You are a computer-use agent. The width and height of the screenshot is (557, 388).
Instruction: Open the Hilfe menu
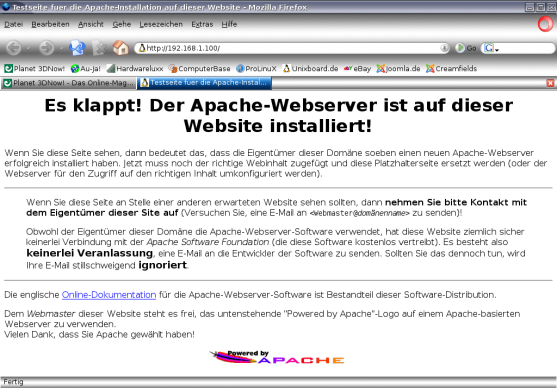[229, 24]
